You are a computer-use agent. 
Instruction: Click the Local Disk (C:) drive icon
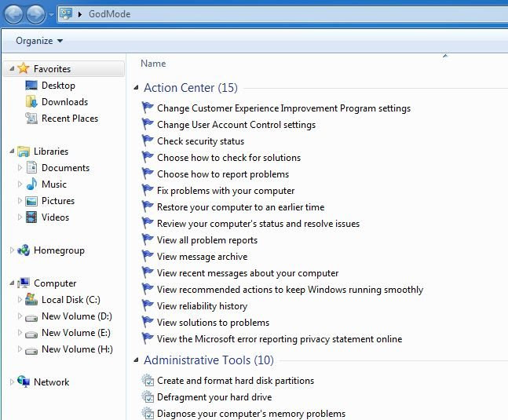31,299
